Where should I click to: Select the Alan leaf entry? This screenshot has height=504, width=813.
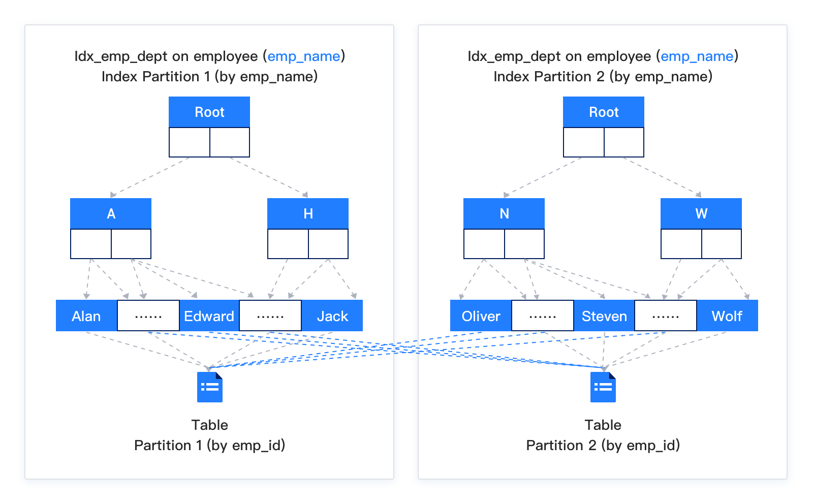click(86, 316)
